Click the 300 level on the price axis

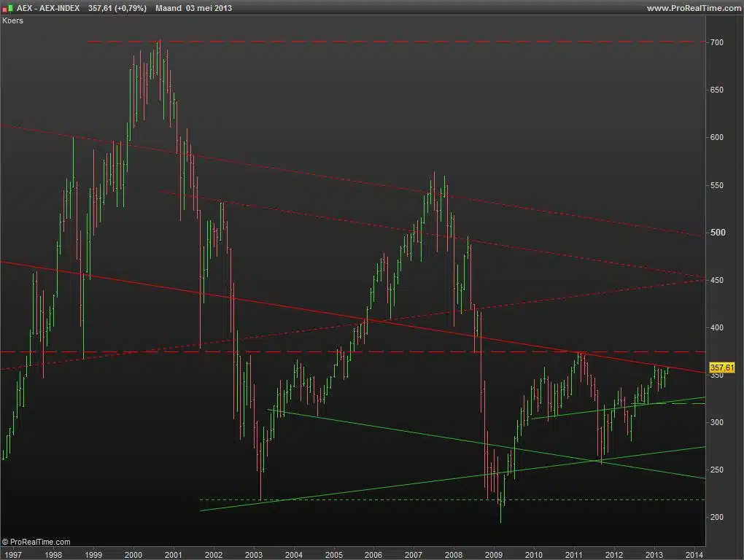point(717,423)
